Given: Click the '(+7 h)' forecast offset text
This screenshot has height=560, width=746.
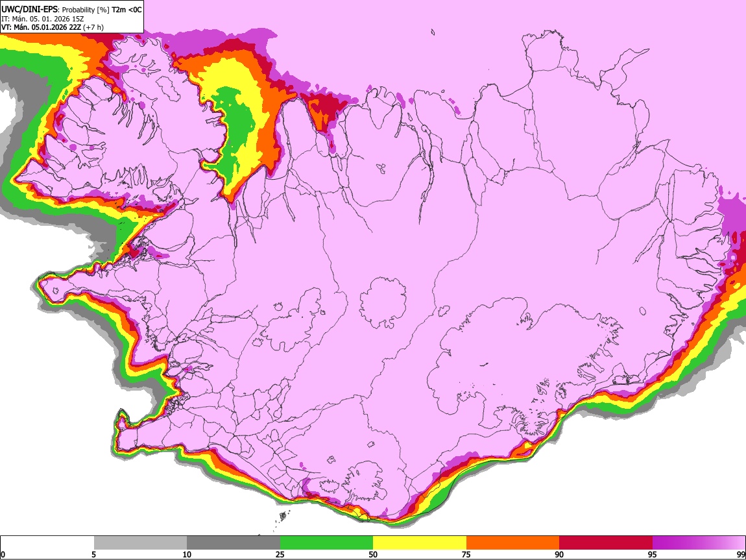Looking at the screenshot, I should click(x=93, y=27).
